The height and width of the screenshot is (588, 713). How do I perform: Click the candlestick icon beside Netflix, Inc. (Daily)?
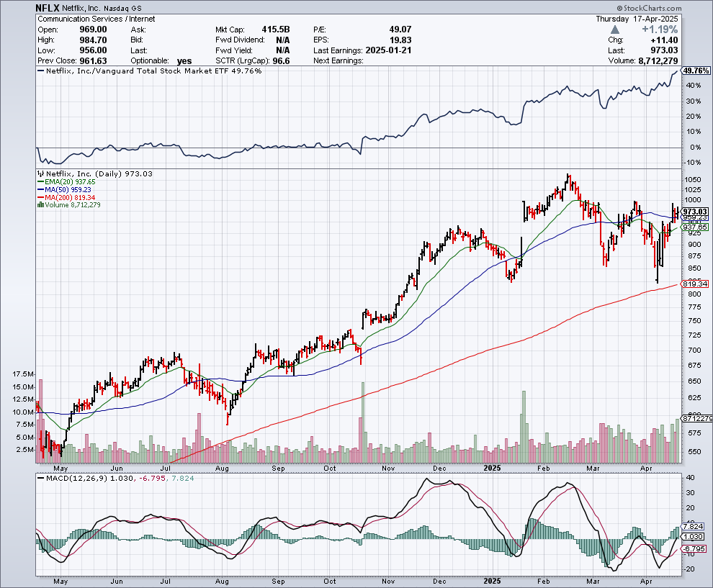(x=40, y=173)
